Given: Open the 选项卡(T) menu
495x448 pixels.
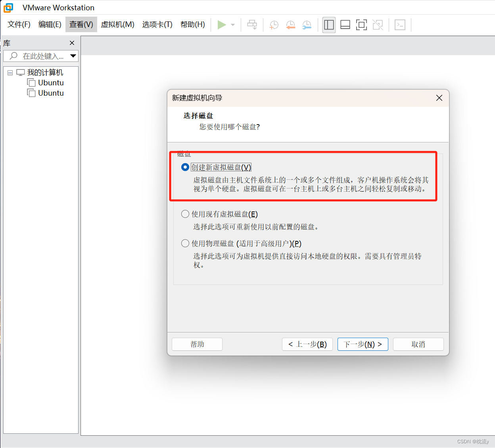Looking at the screenshot, I should 157,25.
